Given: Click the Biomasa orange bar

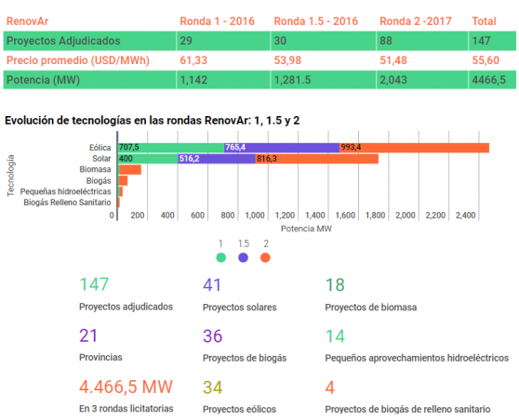Looking at the screenshot, I should click(130, 170).
